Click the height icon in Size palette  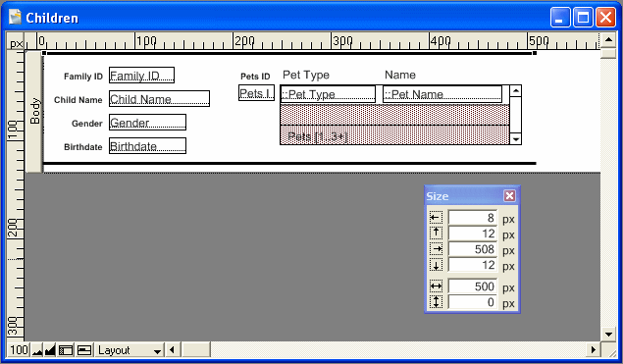(436, 302)
